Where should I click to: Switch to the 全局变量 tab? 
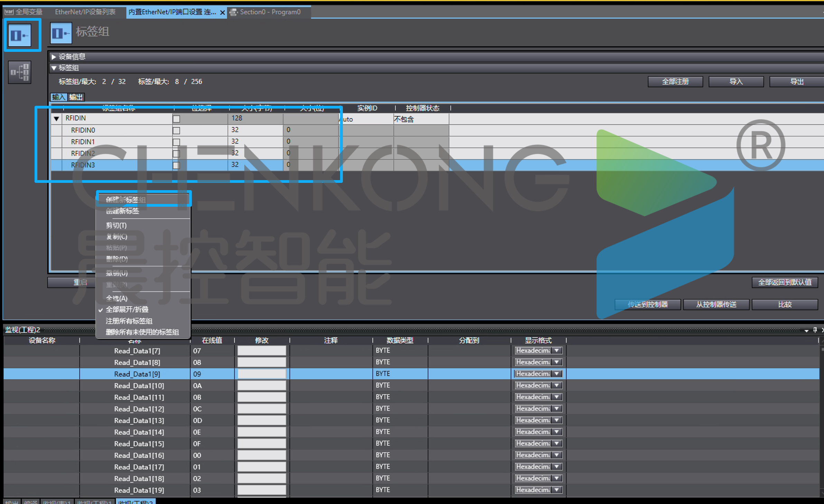point(24,12)
